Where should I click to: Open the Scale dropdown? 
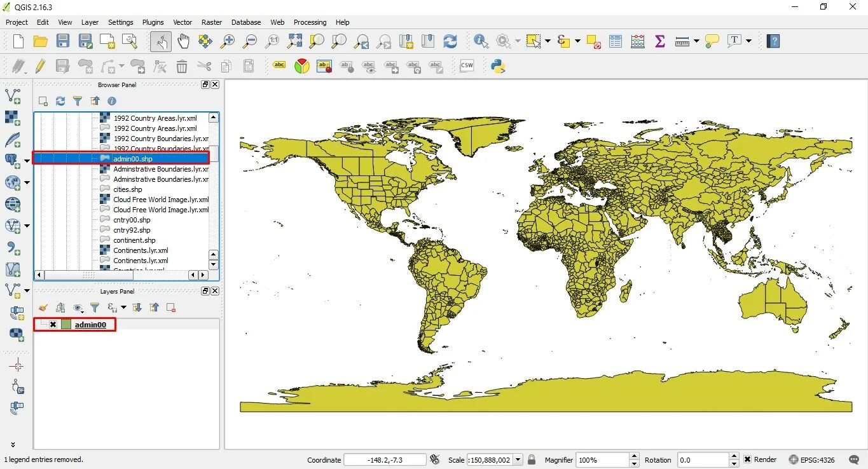pos(518,459)
